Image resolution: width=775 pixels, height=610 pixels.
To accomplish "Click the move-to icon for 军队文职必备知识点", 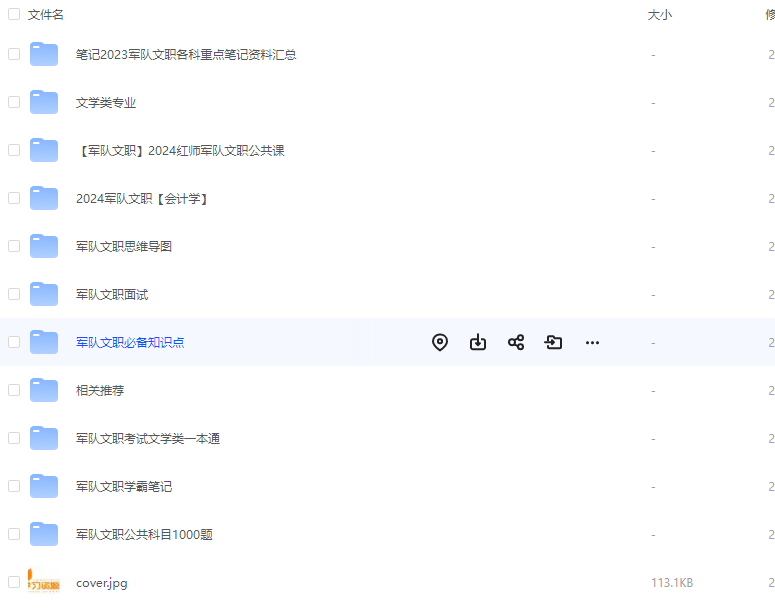I will click(x=553, y=342).
